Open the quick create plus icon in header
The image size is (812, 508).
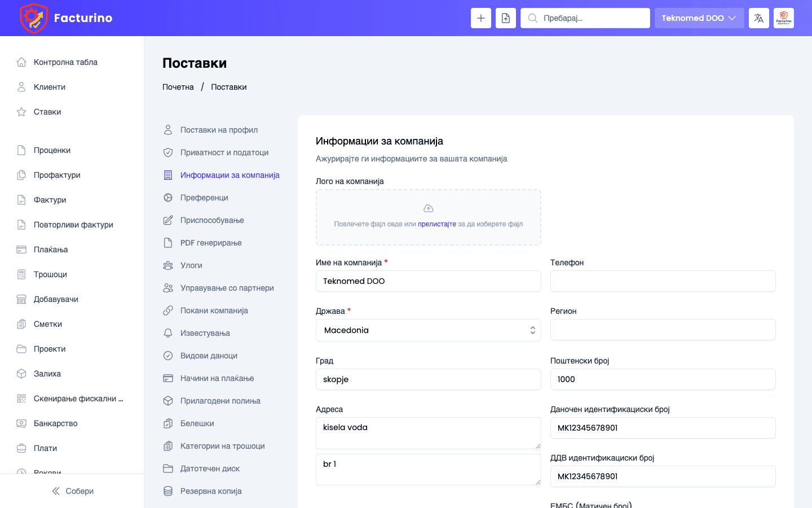[x=480, y=17]
